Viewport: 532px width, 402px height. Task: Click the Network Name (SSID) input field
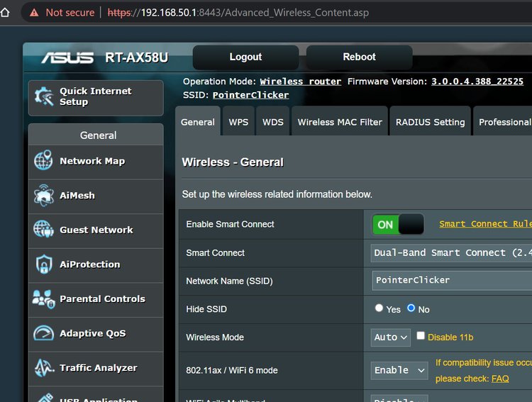452,281
